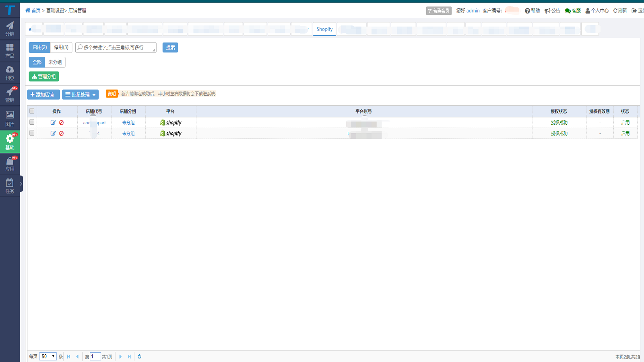The width and height of the screenshot is (644, 362).
Task: Click the 授权有效期 column header
Action: pos(599,111)
